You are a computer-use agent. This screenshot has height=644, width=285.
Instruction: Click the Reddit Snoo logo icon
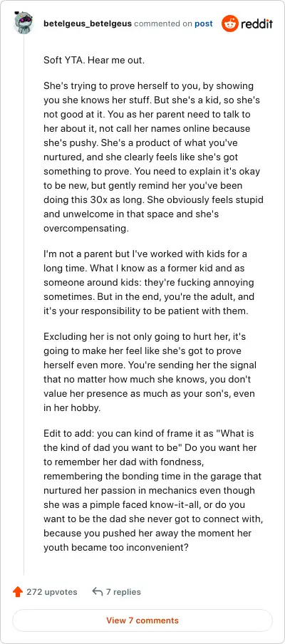[x=229, y=24]
